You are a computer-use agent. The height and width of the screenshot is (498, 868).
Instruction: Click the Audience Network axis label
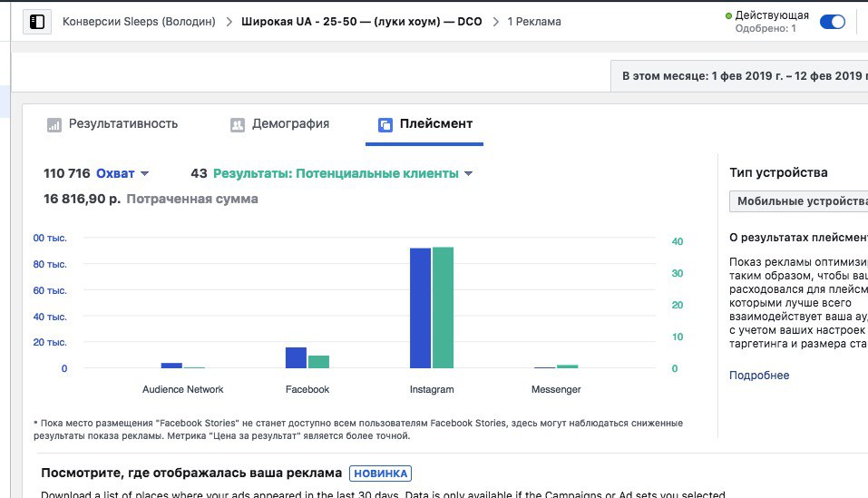coord(182,389)
